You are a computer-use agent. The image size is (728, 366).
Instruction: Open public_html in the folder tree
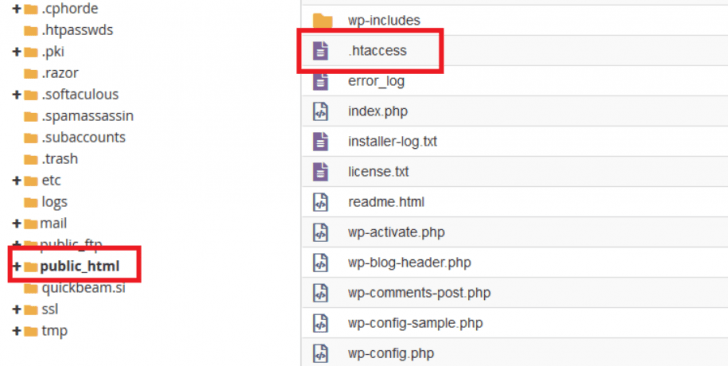[x=80, y=267]
